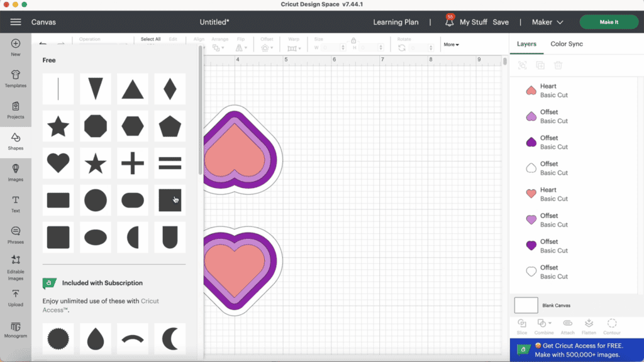This screenshot has height=362, width=644.
Task: Insert the teardrop shape
Action: [x=96, y=339]
